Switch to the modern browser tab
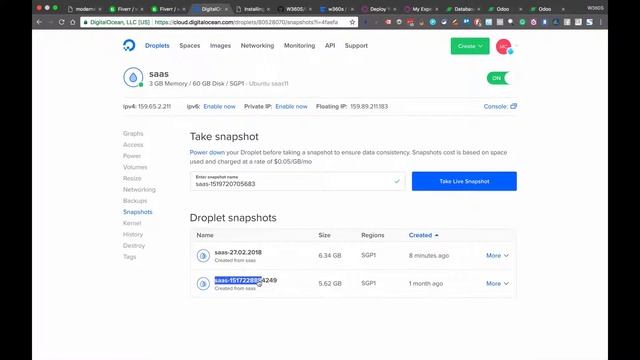640x360 pixels. [x=84, y=9]
